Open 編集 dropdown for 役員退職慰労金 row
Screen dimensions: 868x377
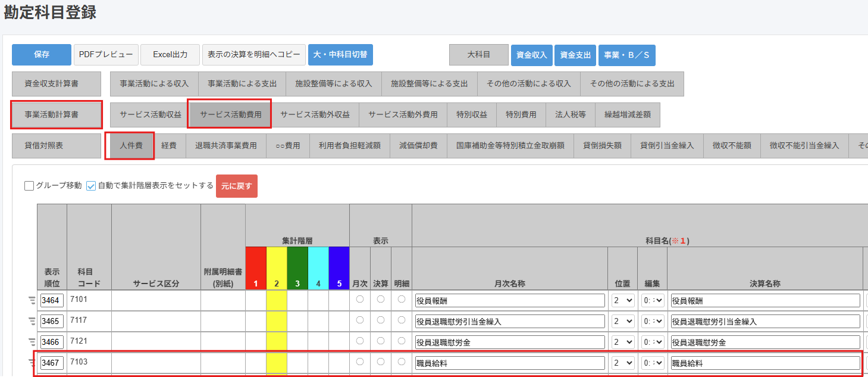653,342
